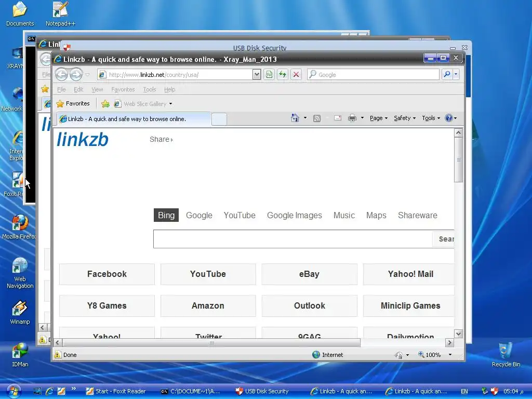Switch to the Maps search tab
Screen dimensions: 532x399
point(376,216)
